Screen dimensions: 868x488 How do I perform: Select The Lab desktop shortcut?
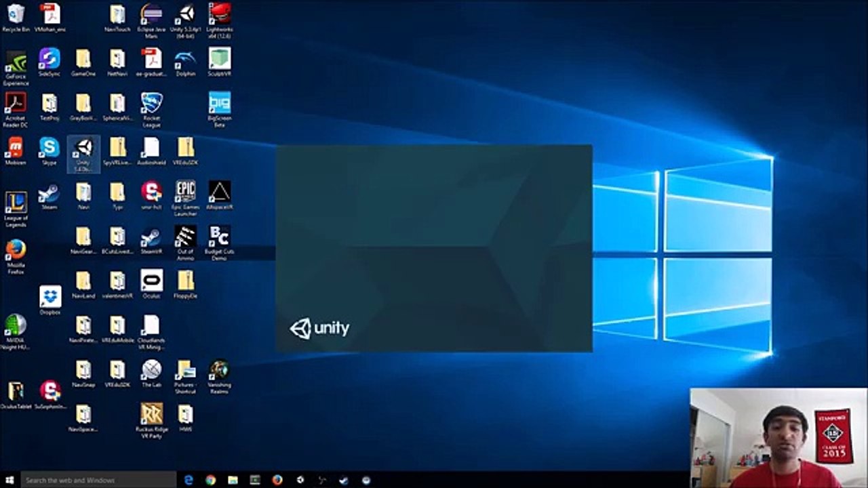pyautogui.click(x=151, y=373)
